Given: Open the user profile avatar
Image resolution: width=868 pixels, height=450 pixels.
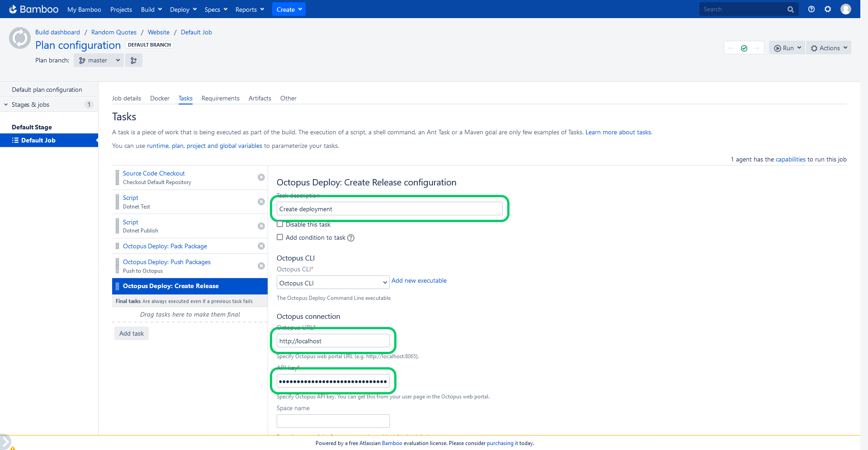Looking at the screenshot, I should point(846,9).
